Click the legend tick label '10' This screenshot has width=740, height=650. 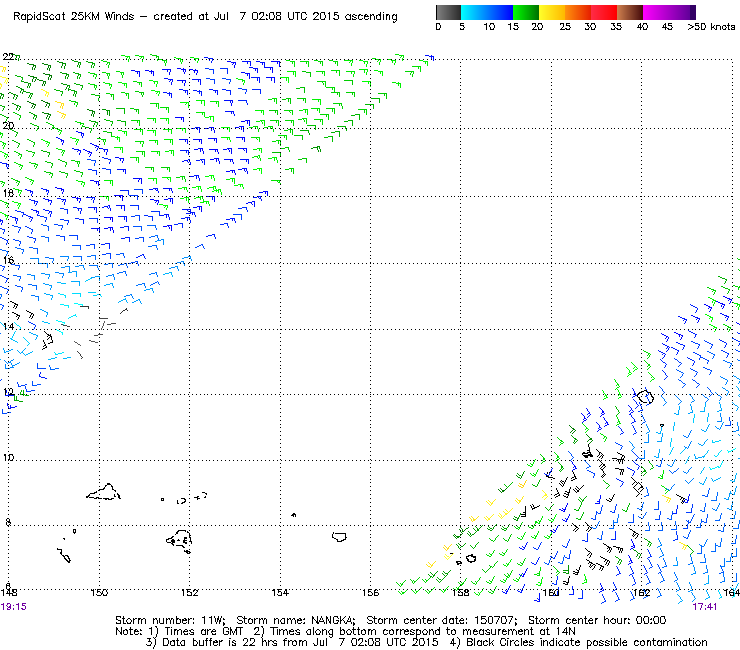pyautogui.click(x=489, y=27)
